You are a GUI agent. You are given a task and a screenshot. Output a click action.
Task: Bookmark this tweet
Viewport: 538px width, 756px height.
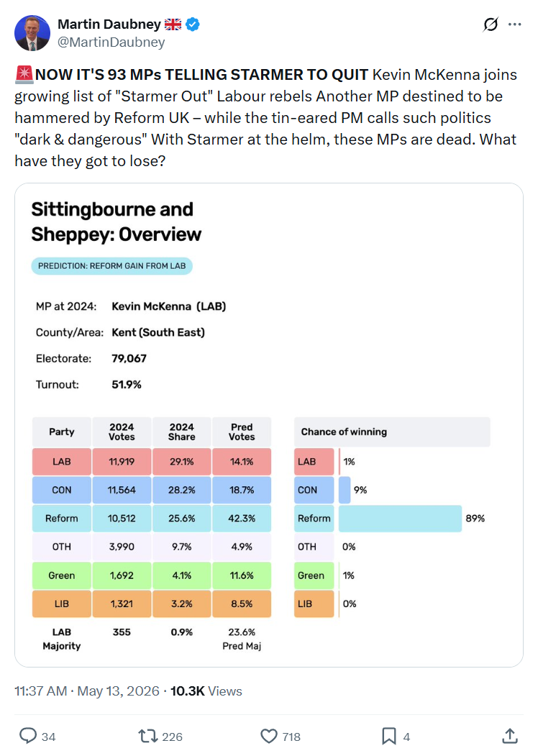tap(389, 737)
